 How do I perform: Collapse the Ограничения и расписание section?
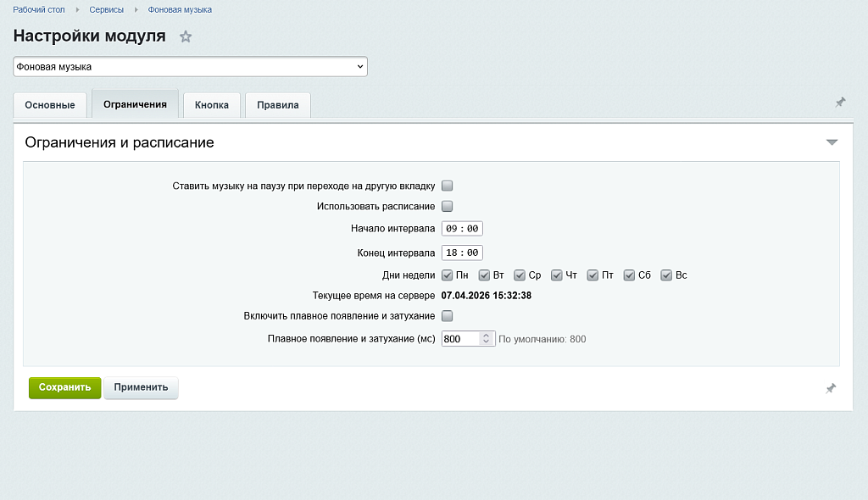point(832,142)
